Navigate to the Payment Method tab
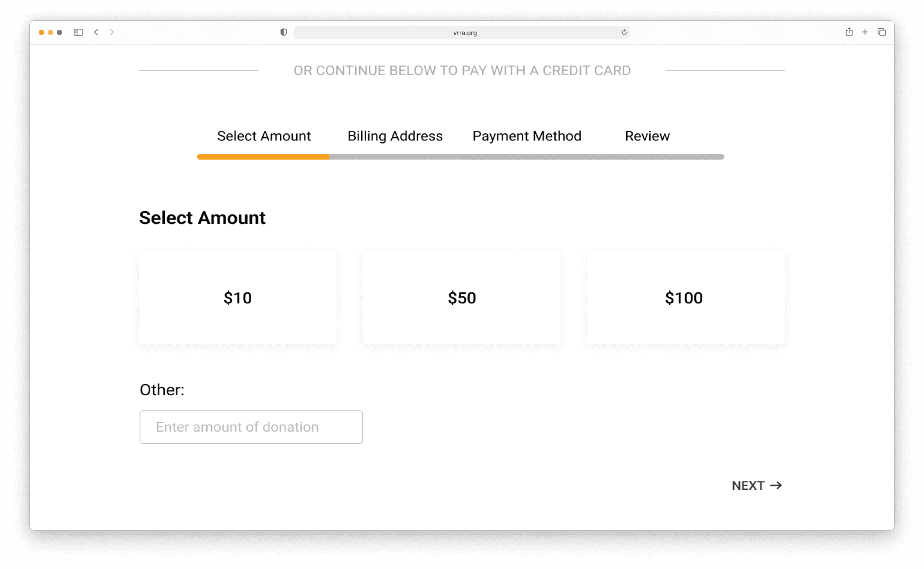 (x=527, y=135)
